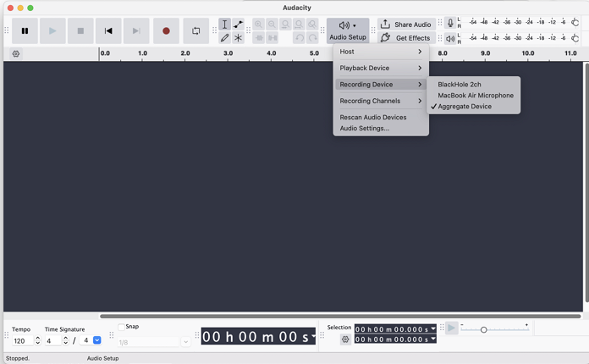Click the Zoom Out icon
Screen dimensions: 589x364
[272, 25]
